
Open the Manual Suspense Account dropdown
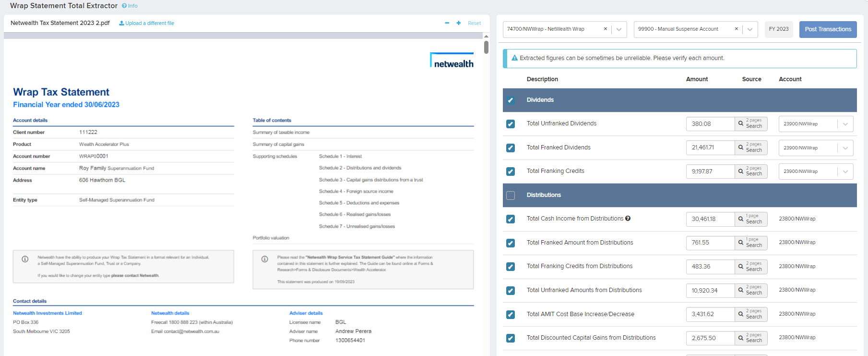coord(749,29)
